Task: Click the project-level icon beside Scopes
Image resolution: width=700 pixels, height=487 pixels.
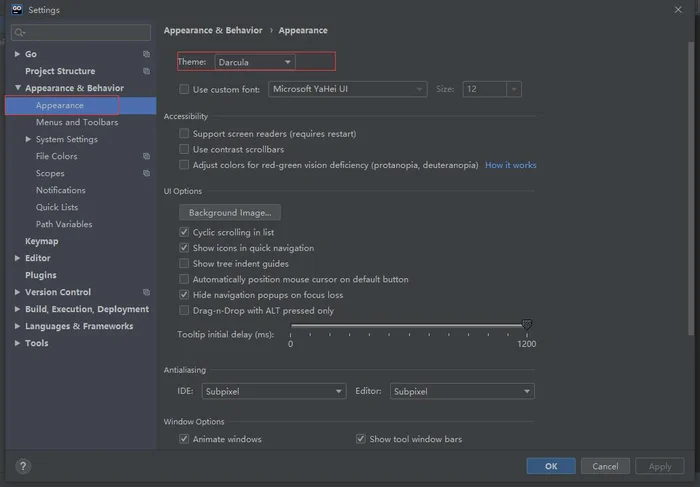Action: (x=146, y=173)
